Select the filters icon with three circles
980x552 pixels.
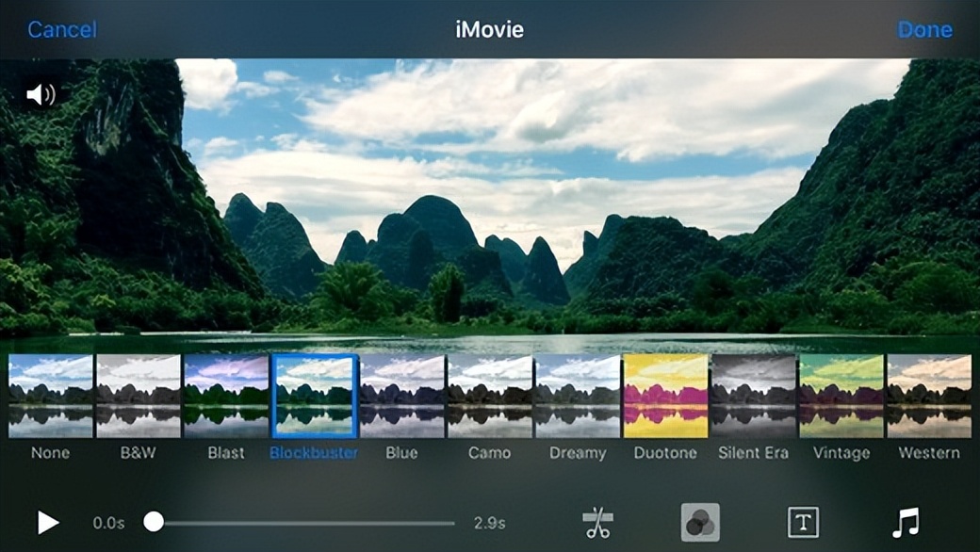(700, 522)
